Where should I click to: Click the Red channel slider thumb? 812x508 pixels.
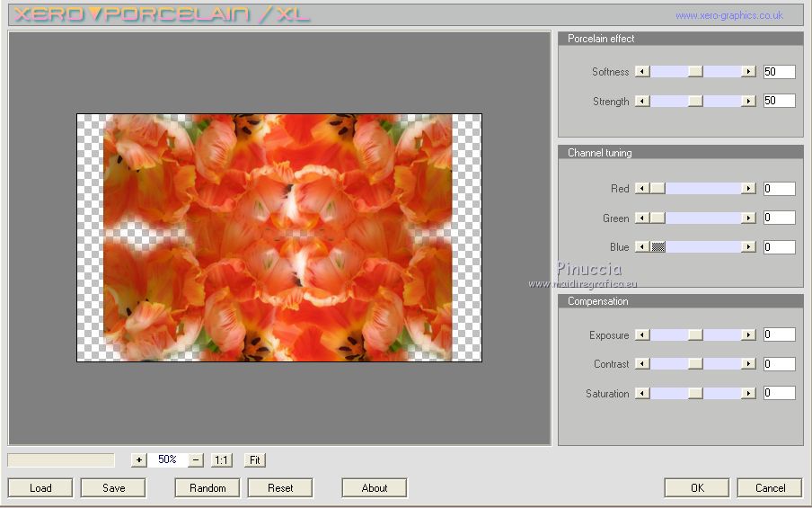658,189
